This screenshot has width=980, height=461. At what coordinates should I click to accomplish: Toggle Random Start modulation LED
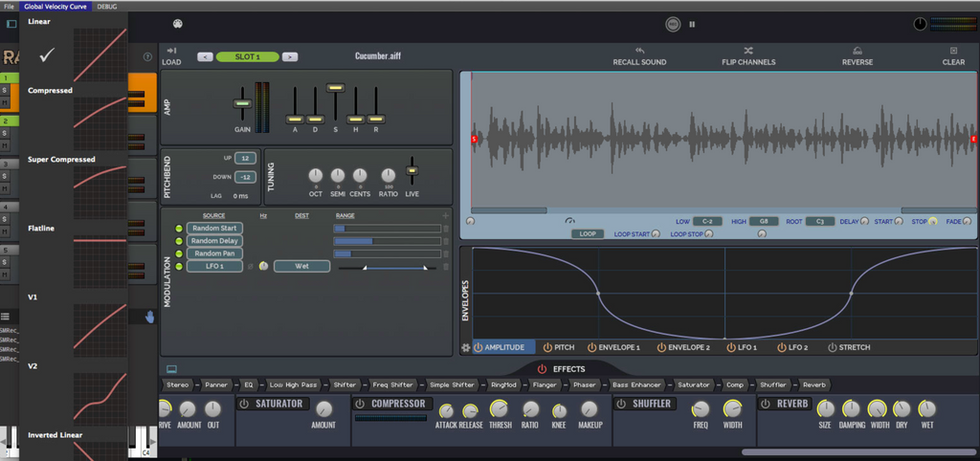(179, 229)
